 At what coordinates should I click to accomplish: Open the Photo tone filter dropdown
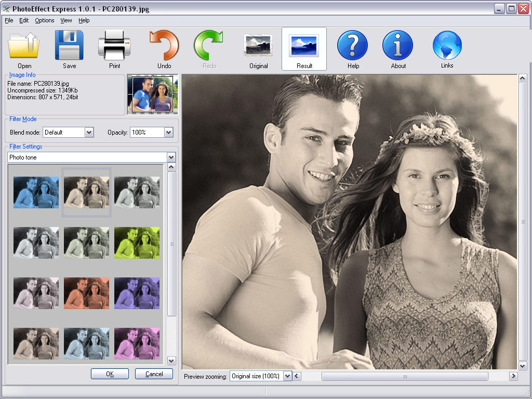171,157
